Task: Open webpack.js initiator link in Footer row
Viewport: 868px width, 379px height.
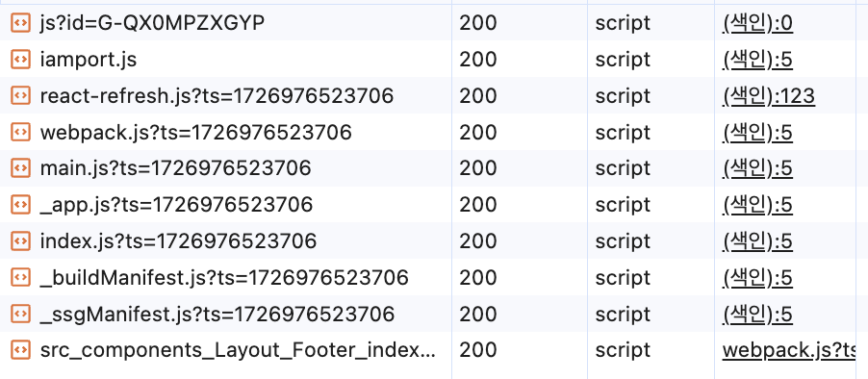Action: [x=789, y=350]
